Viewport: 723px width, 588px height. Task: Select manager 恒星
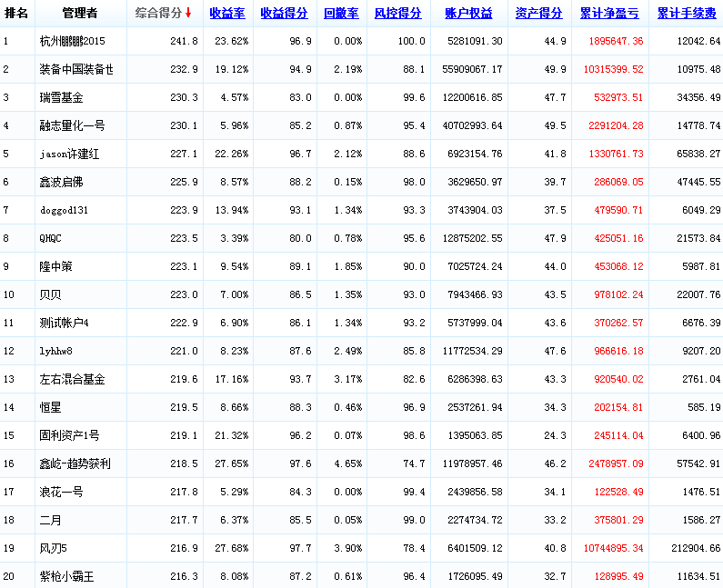coord(50,407)
